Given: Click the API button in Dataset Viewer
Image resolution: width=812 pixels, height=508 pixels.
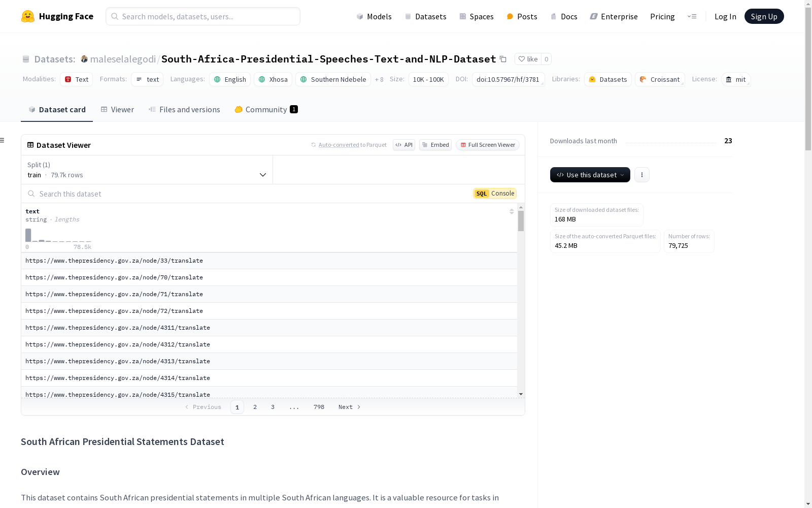Looking at the screenshot, I should (x=404, y=145).
